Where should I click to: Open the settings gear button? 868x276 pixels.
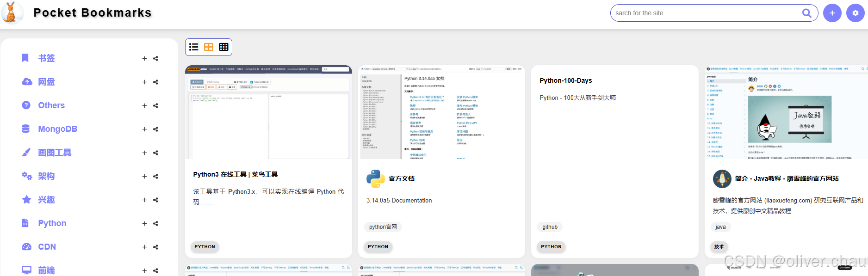point(855,13)
